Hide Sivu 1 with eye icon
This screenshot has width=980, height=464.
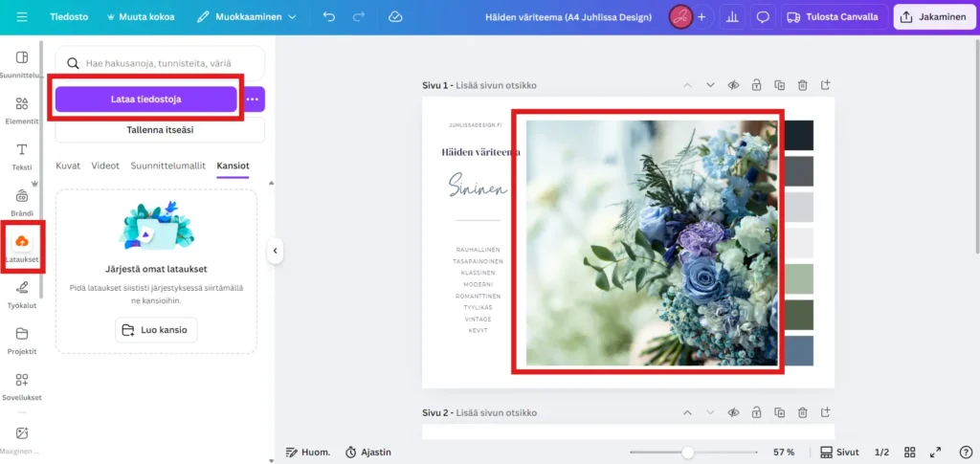point(733,85)
